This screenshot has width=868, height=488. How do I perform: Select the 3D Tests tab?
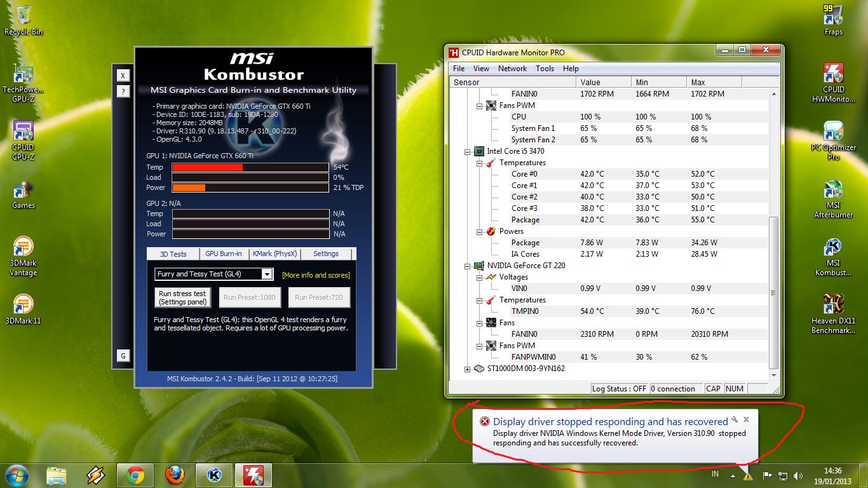(x=173, y=254)
